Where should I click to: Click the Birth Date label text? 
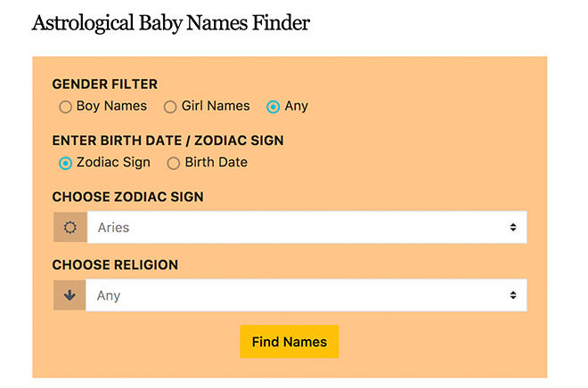coord(216,162)
